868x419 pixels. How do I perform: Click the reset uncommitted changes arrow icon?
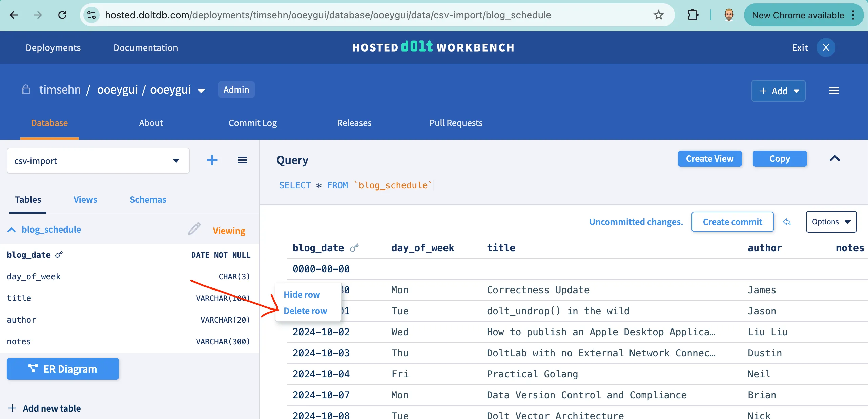coord(786,222)
